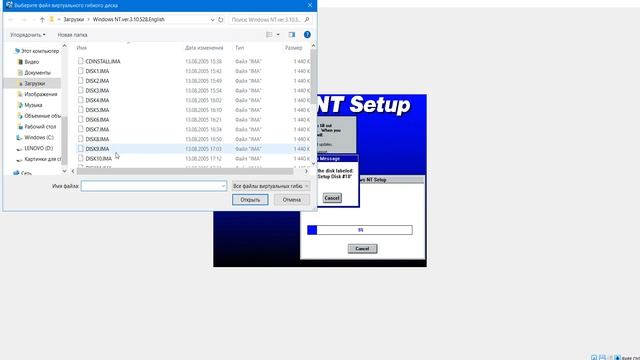Select DISK3.IMA file
This screenshot has width=640, height=360.
coord(97,91)
